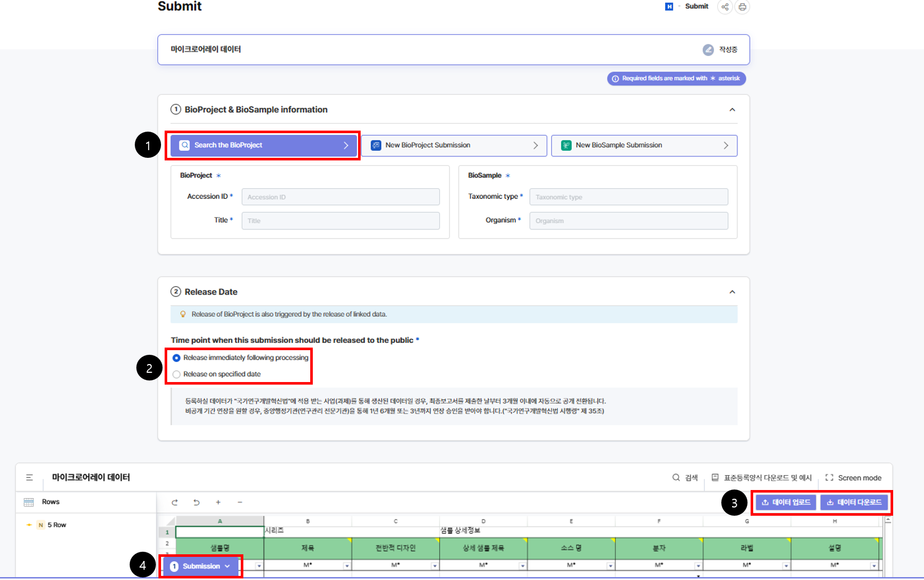Image resolution: width=924 pixels, height=580 pixels.
Task: Click the share icon near the page title
Action: point(725,7)
